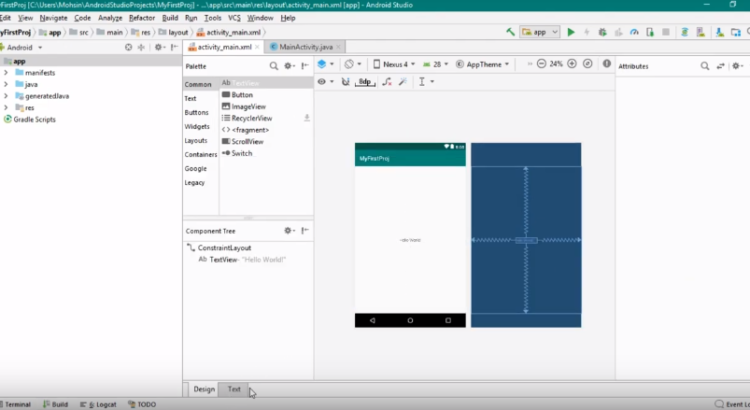Click the Make Project hammer icon
Image resolution: width=750 pixels, height=410 pixels.
(x=510, y=32)
